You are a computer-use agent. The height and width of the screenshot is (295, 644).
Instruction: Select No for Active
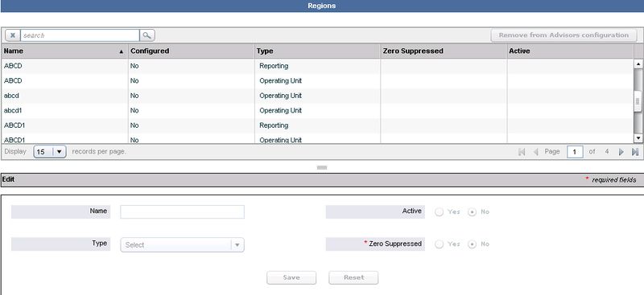pyautogui.click(x=472, y=212)
